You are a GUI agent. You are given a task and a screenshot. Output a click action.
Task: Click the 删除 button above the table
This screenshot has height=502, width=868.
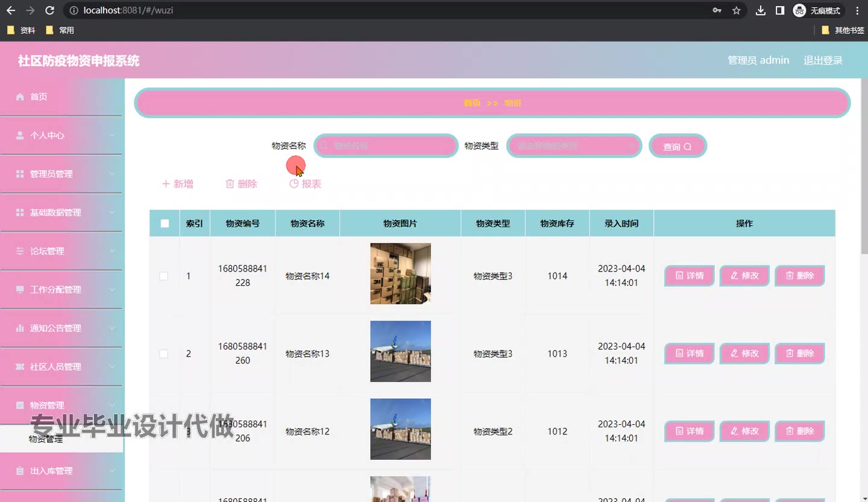(x=241, y=184)
